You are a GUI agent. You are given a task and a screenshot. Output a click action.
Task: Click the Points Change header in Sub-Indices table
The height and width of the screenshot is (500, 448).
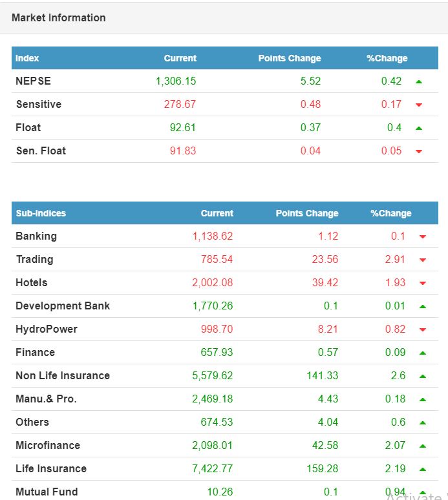pyautogui.click(x=306, y=213)
